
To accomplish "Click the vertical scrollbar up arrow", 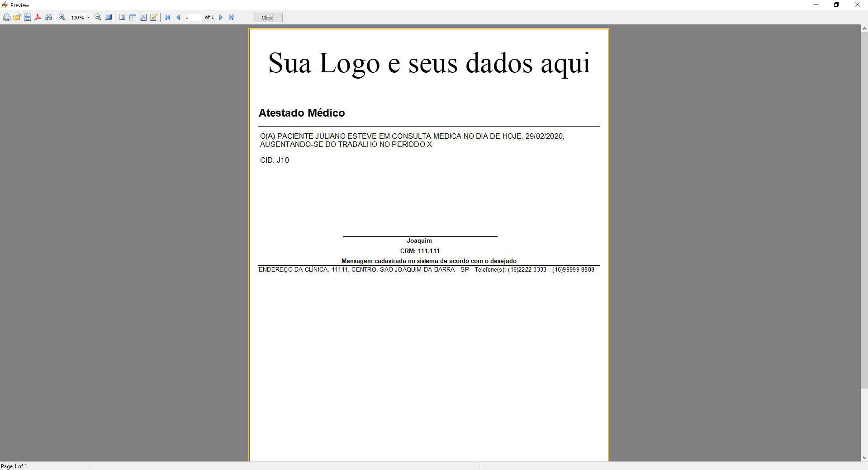I will point(864,28).
